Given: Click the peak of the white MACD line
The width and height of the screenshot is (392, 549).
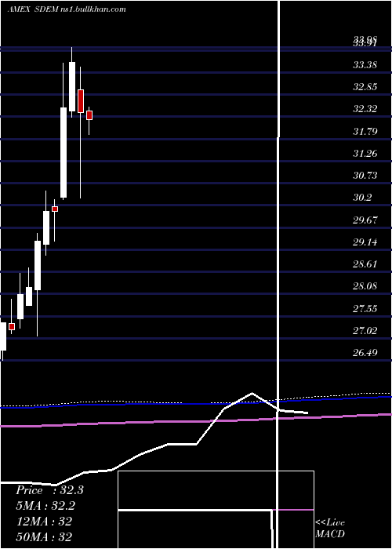Looking at the screenshot, I should (x=252, y=393).
